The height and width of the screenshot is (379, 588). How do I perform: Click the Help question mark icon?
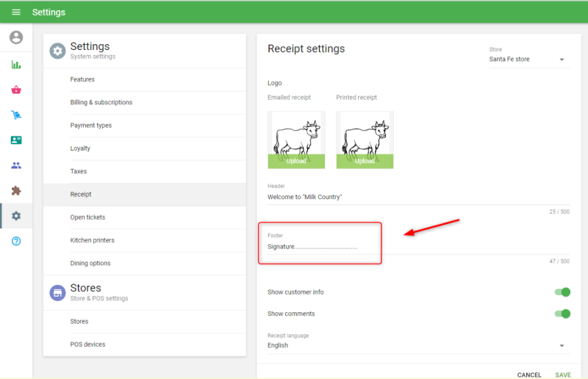click(x=16, y=241)
